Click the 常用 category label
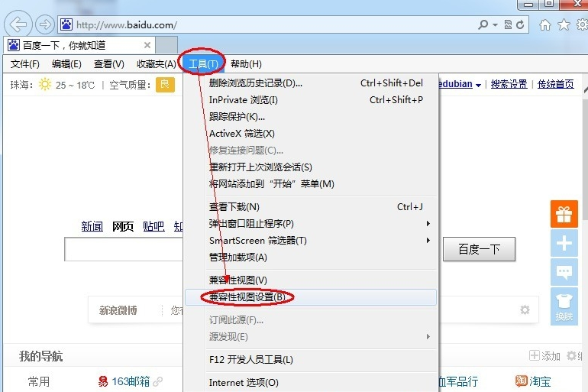The height and width of the screenshot is (392, 588). click(39, 381)
